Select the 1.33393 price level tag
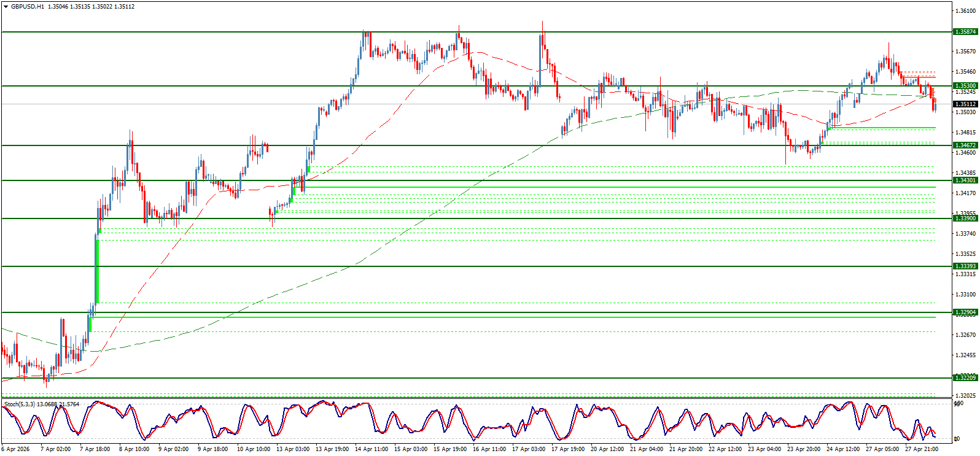Image resolution: width=980 pixels, height=456 pixels. pos(965,266)
